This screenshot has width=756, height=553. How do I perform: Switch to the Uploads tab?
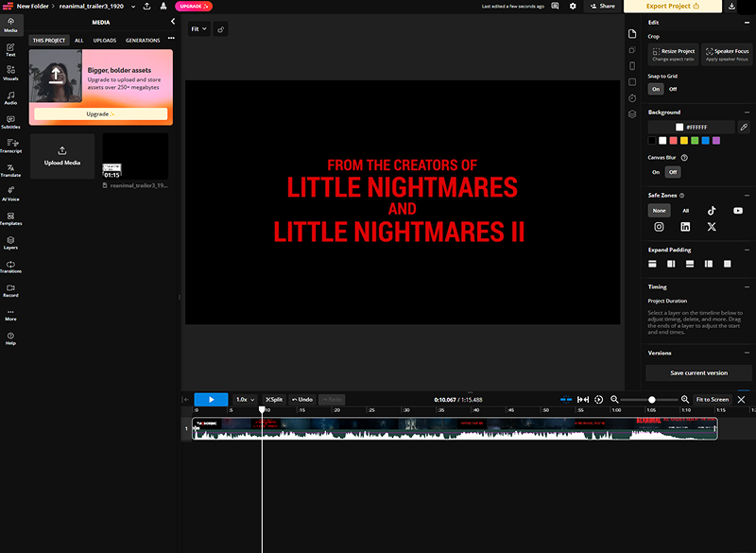point(104,41)
